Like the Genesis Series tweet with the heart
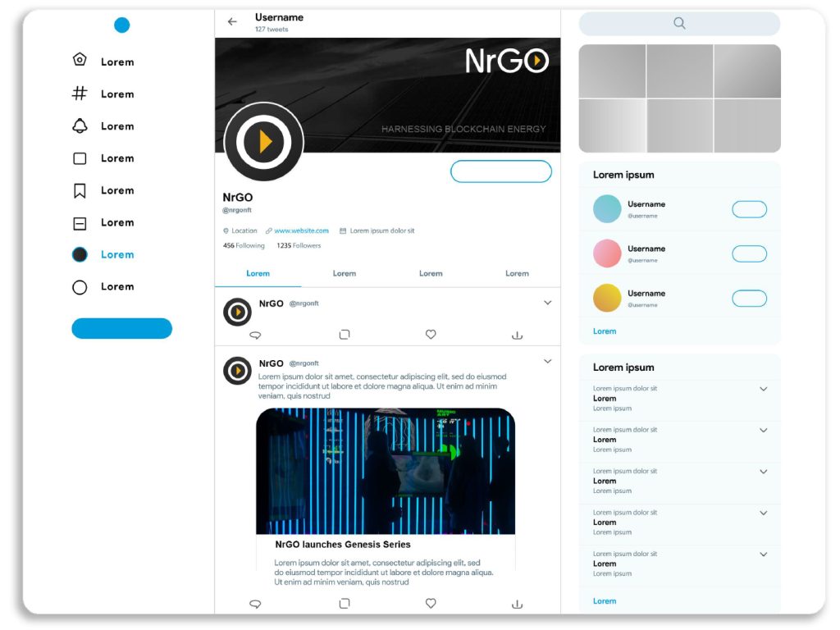840x630 pixels. pyautogui.click(x=431, y=603)
